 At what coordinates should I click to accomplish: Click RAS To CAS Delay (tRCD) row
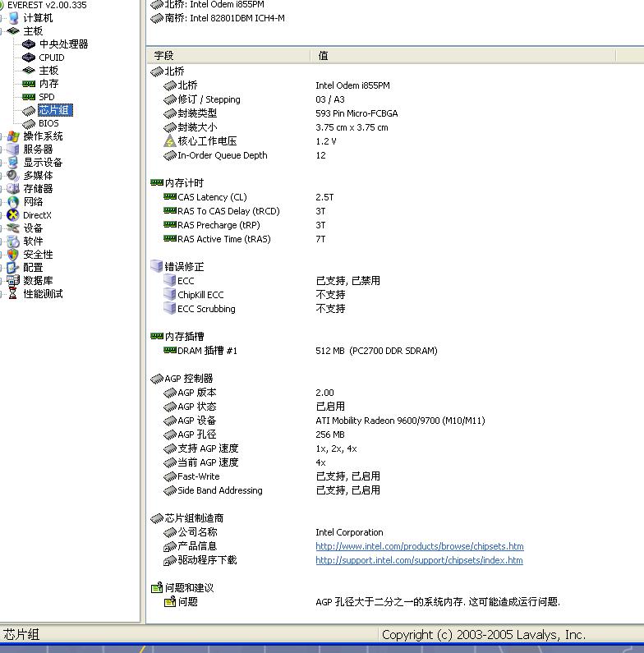(x=245, y=211)
